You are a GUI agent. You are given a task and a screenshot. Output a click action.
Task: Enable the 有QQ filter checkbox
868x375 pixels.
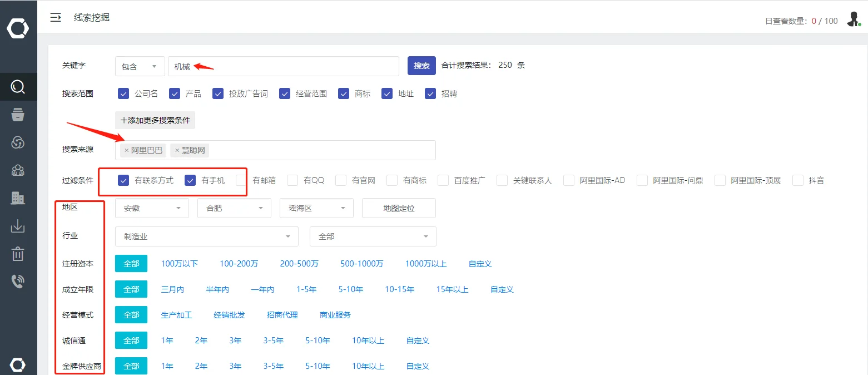click(x=292, y=180)
